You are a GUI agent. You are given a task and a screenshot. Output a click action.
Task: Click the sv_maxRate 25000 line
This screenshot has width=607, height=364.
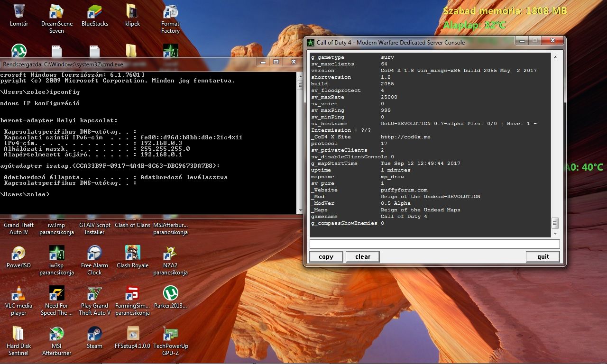[354, 97]
